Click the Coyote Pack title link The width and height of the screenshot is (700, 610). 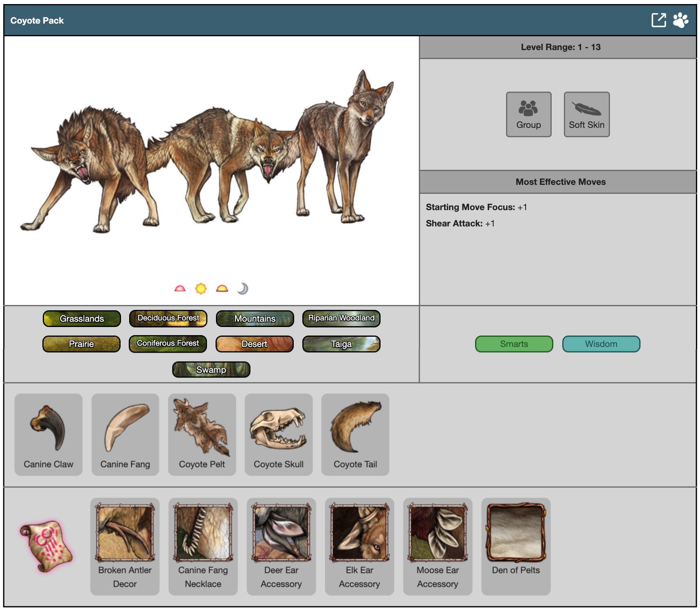tap(37, 21)
